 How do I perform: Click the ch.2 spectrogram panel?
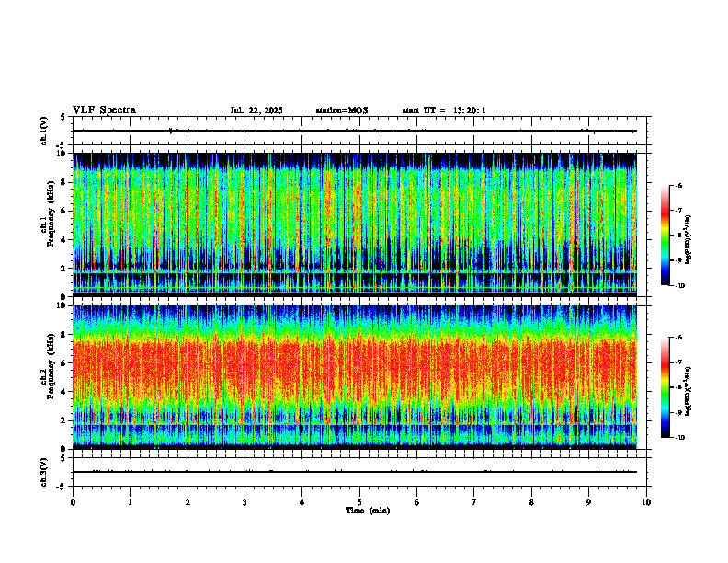tap(354, 377)
